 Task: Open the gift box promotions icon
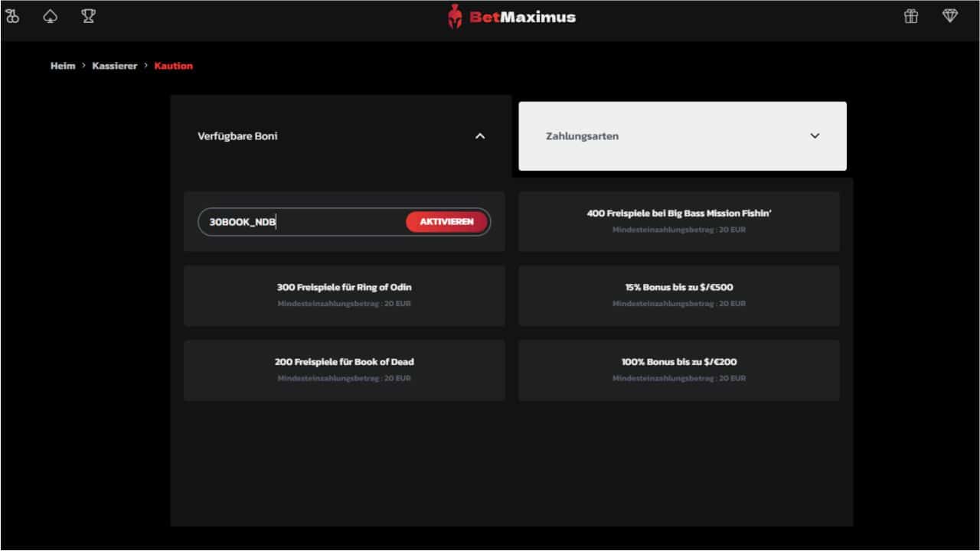[x=911, y=16]
